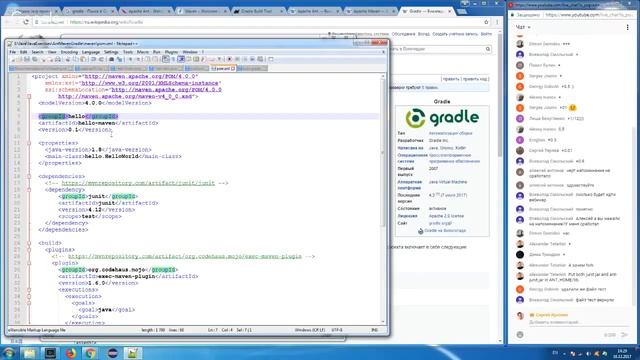
Task: Open the Windows Start menu
Action: point(9,353)
